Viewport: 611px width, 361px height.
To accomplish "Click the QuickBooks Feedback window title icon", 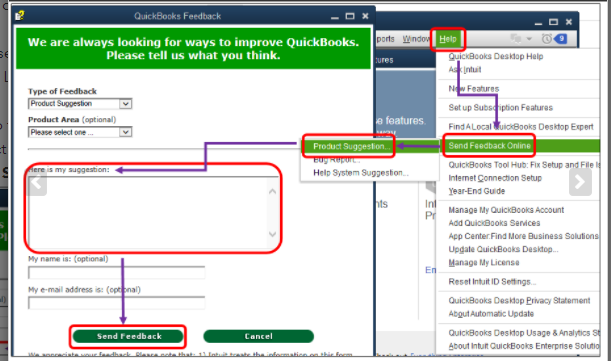I will pyautogui.click(x=19, y=16).
